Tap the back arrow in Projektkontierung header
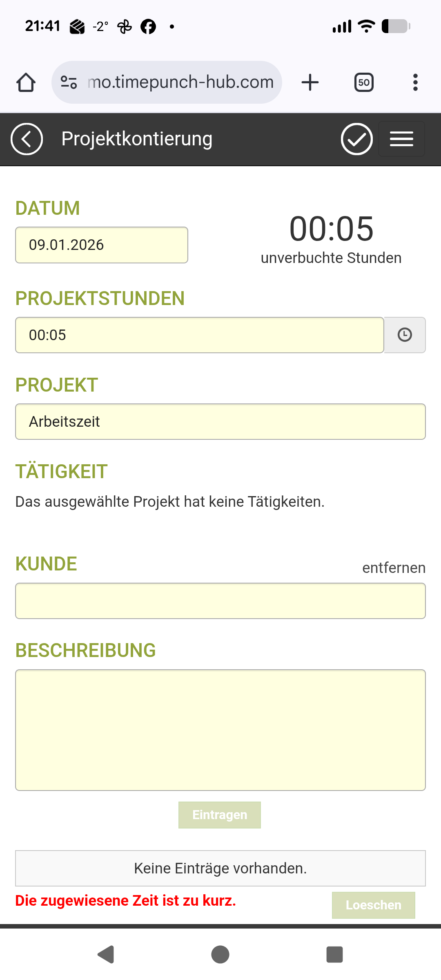This screenshot has width=441, height=980. [x=27, y=139]
